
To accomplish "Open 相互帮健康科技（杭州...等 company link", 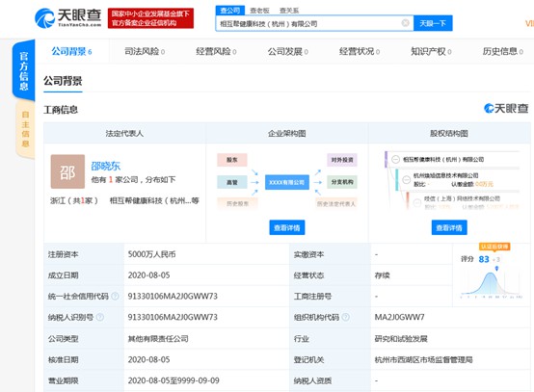I will 154,200.
